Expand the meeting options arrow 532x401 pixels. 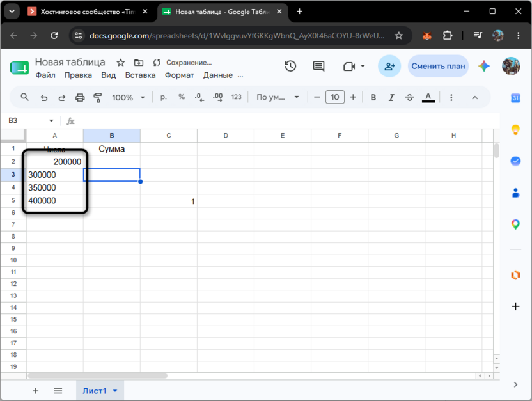click(x=363, y=66)
